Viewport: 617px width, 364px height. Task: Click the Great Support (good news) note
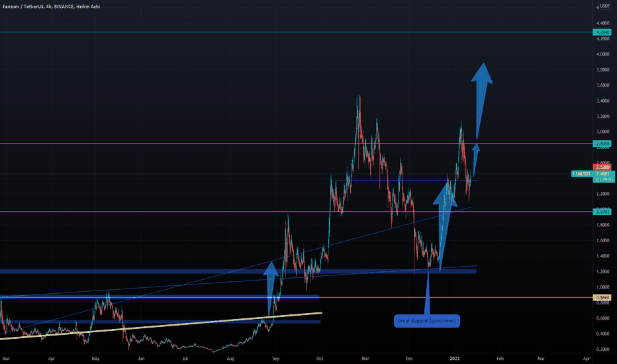point(427,321)
